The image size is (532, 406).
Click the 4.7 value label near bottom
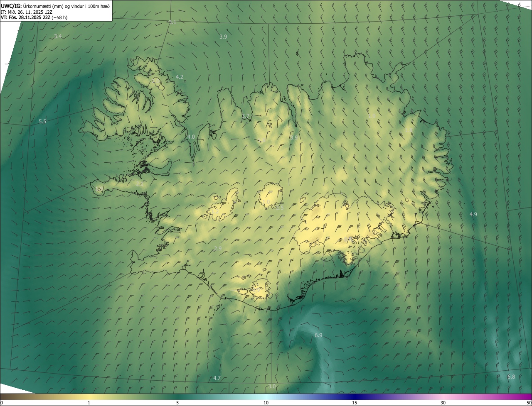point(217,378)
